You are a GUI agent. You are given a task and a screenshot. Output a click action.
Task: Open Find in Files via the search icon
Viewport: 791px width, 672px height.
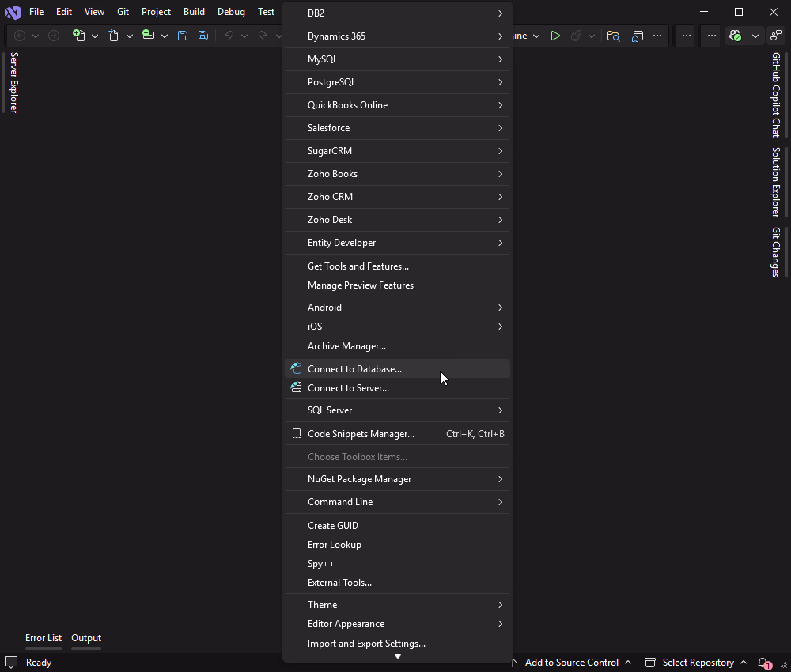coord(613,36)
